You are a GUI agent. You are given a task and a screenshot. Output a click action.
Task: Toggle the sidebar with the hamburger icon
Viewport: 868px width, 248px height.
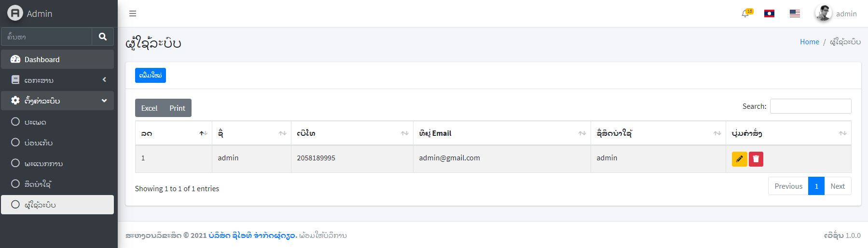[133, 13]
